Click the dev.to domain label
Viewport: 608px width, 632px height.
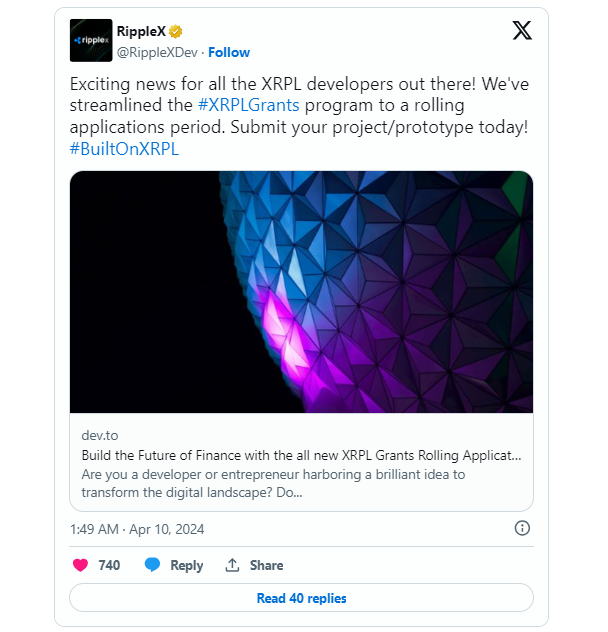[100, 436]
